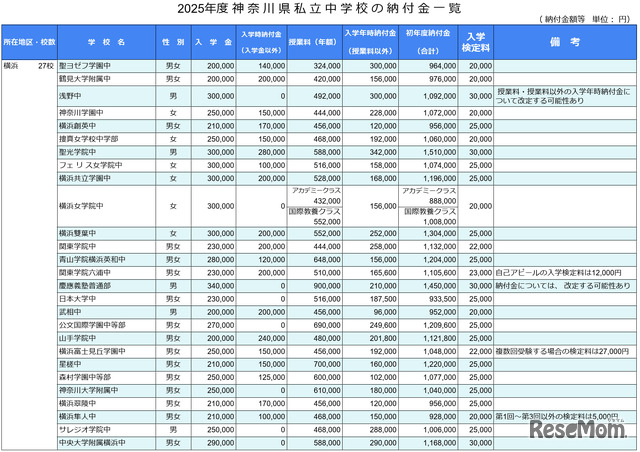Select the school name 聖光学院中
This screenshot has height=452, width=640.
tap(78, 152)
